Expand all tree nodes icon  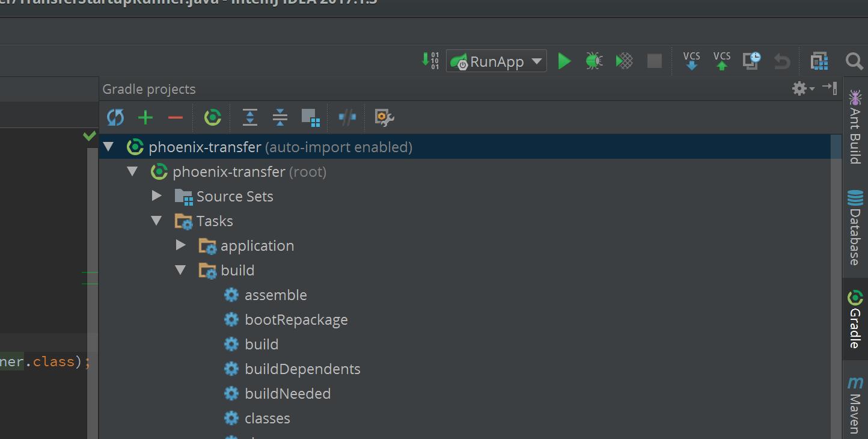click(250, 117)
